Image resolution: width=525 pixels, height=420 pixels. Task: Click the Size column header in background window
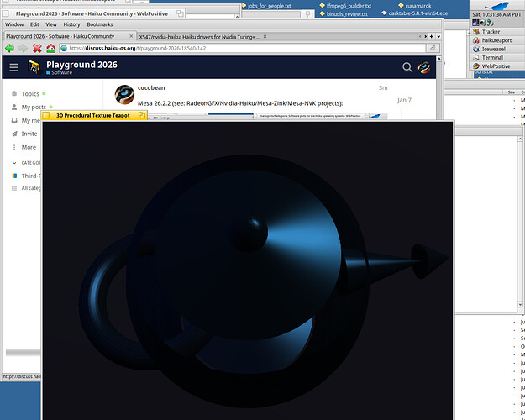[512, 92]
